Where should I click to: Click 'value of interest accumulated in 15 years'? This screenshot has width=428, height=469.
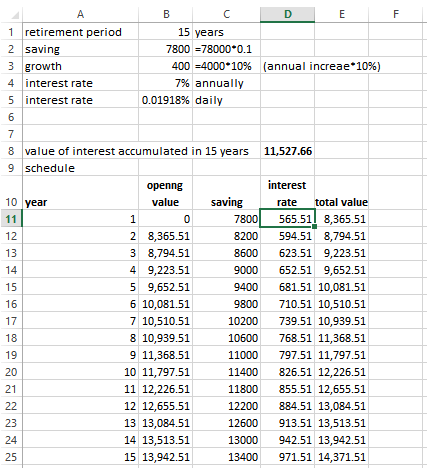(137, 151)
